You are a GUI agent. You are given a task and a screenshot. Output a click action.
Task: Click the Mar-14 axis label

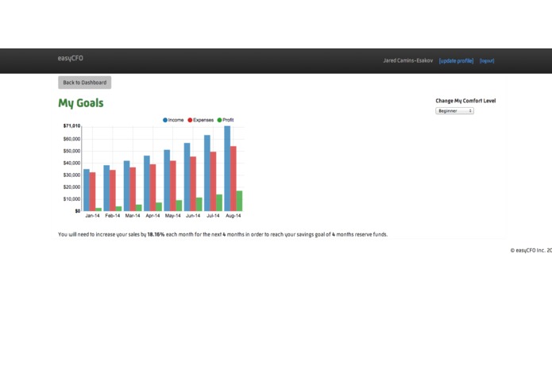coord(133,216)
